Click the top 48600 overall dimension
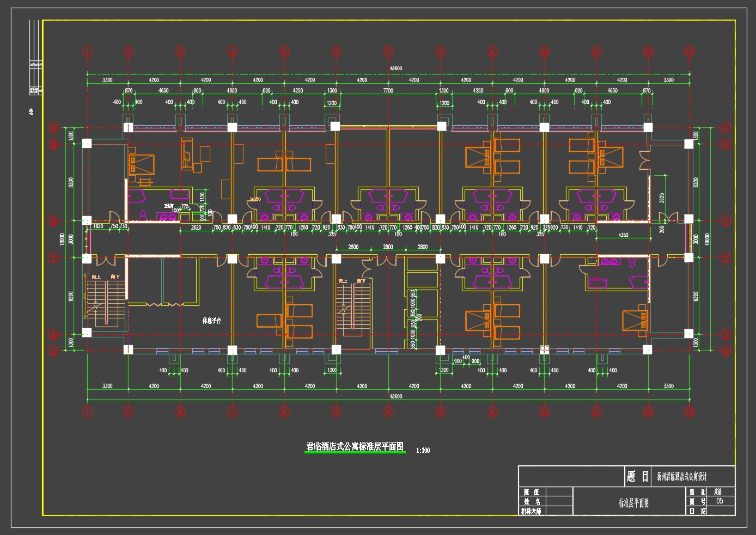 pos(396,69)
